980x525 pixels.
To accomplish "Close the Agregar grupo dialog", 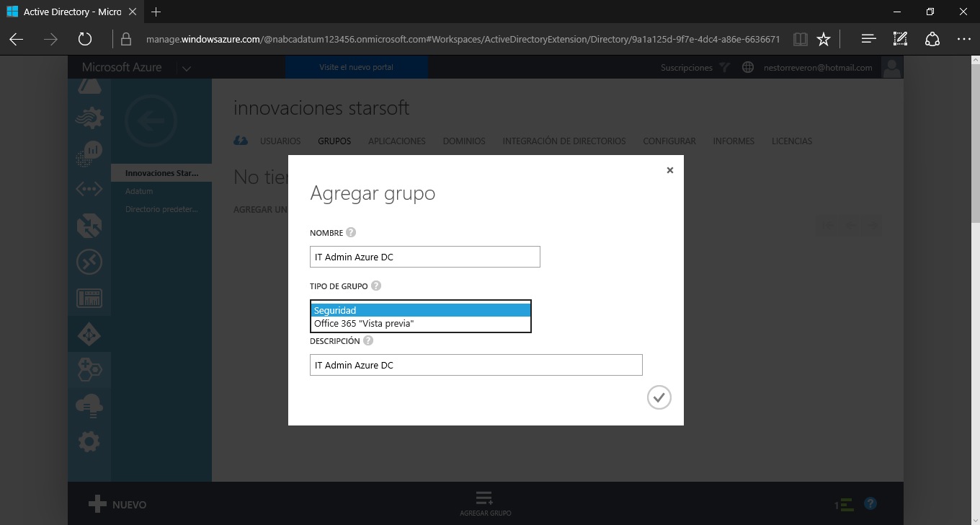I will click(669, 170).
